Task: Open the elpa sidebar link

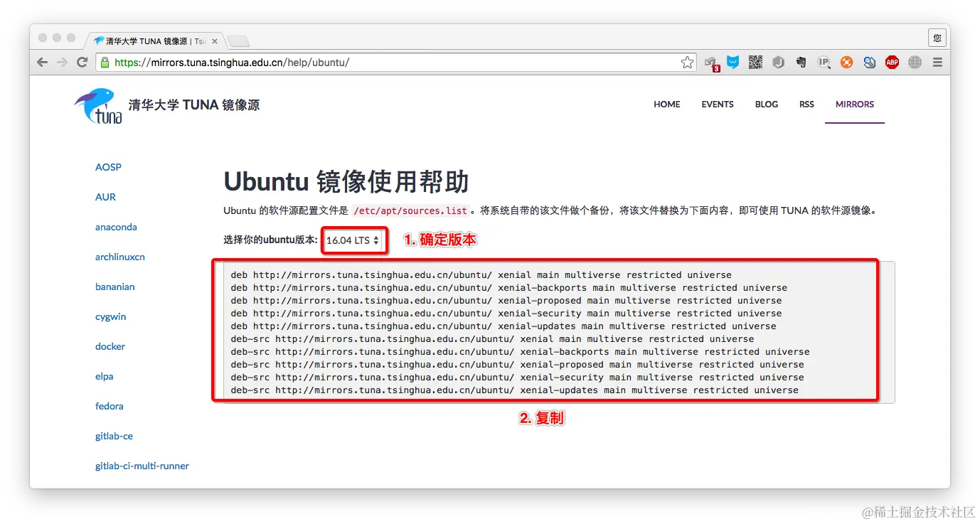Action: coord(105,376)
